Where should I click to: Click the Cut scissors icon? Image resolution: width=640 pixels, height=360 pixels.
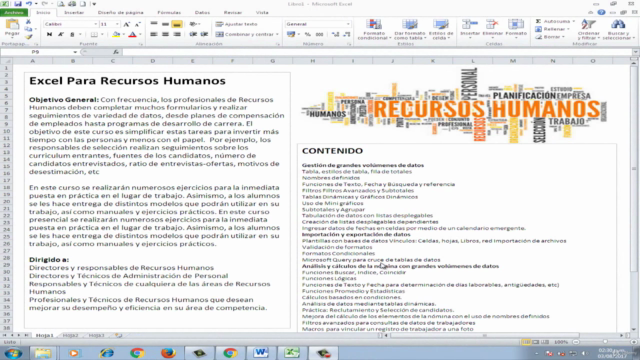(28, 22)
